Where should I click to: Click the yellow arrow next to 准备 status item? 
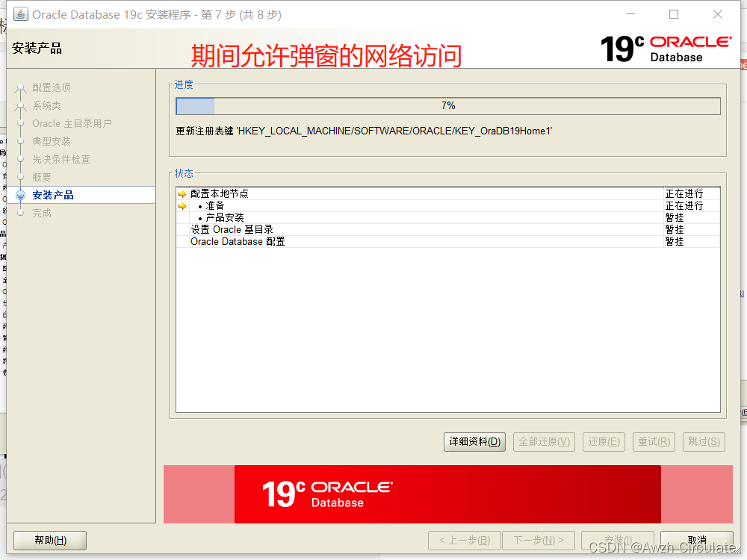tap(180, 205)
